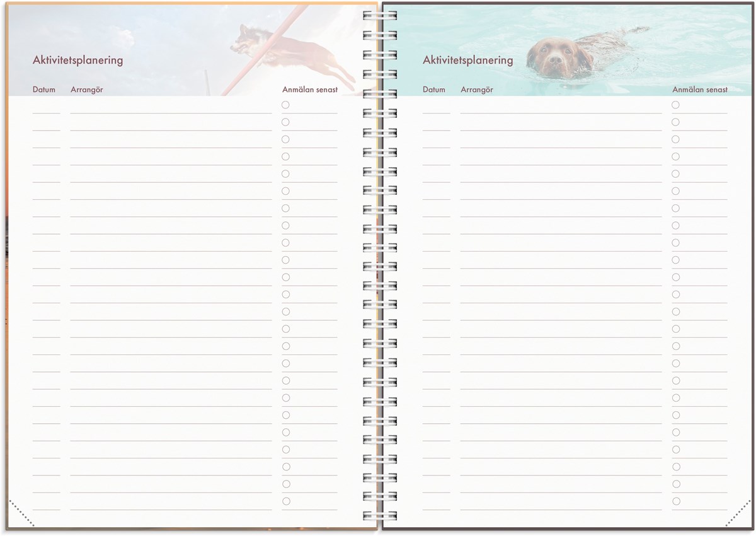756x536 pixels.
Task: Tick the last circle on the left page
Action: [x=285, y=501]
